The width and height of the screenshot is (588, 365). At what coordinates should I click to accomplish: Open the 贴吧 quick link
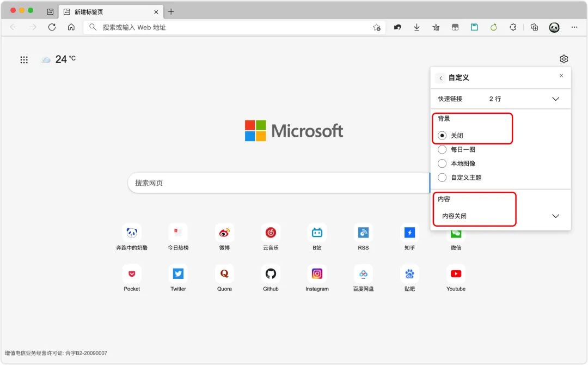pos(409,278)
